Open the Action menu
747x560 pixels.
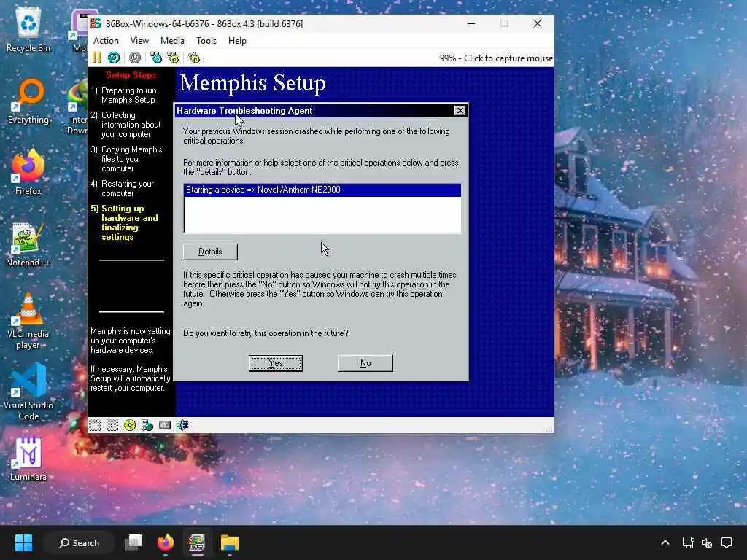[x=106, y=41]
